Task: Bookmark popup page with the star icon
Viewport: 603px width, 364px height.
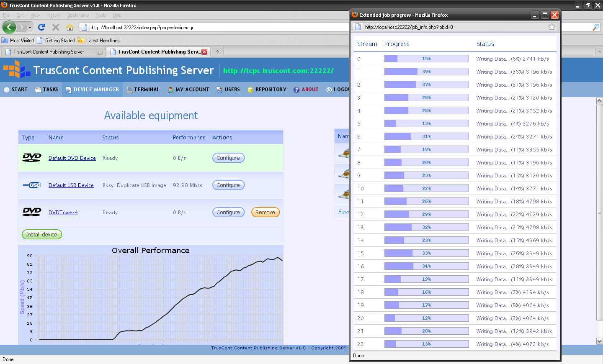Action: [x=551, y=27]
